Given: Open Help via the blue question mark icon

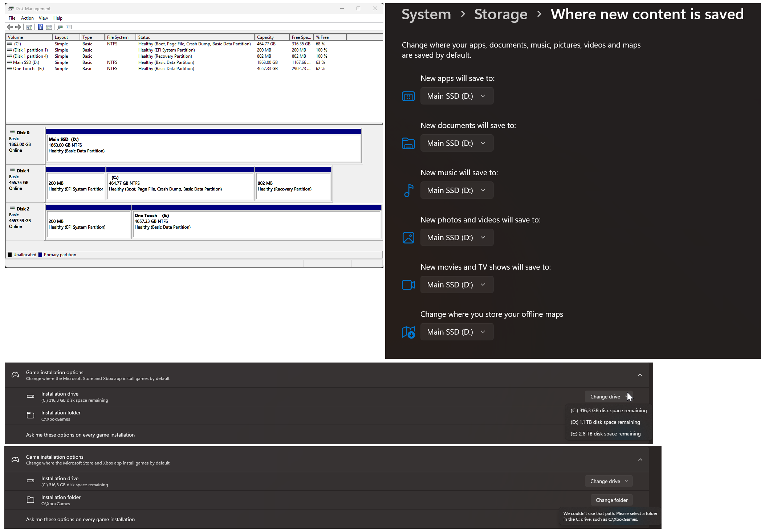Looking at the screenshot, I should [40, 27].
